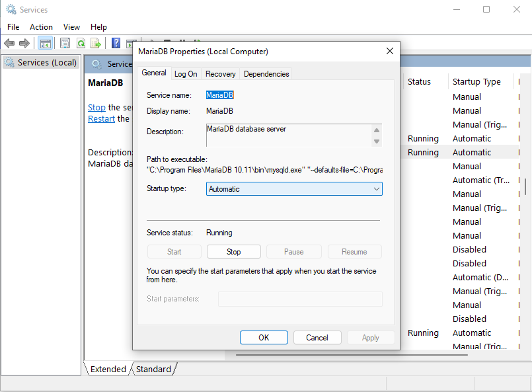Click the disabled Pause button
Image resolution: width=532 pixels, height=392 pixels.
[x=294, y=252]
